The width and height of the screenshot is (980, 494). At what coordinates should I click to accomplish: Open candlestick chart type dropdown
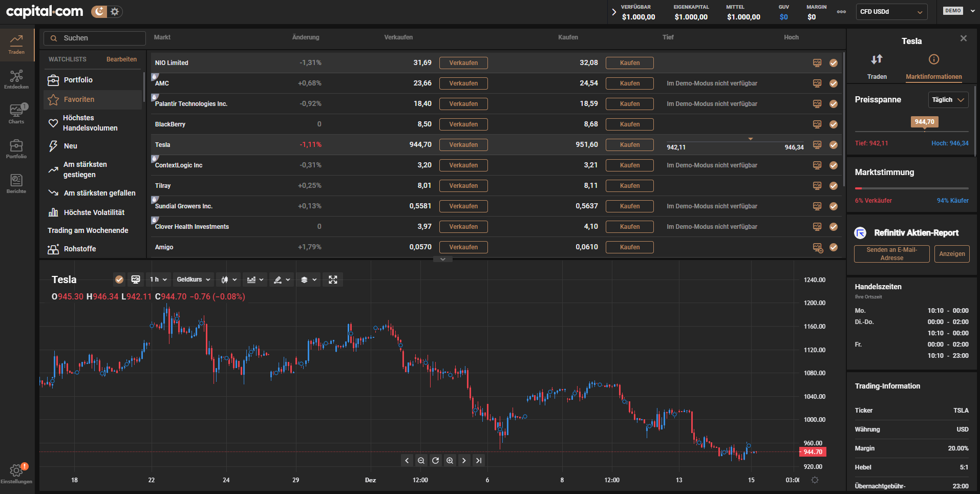(x=229, y=280)
